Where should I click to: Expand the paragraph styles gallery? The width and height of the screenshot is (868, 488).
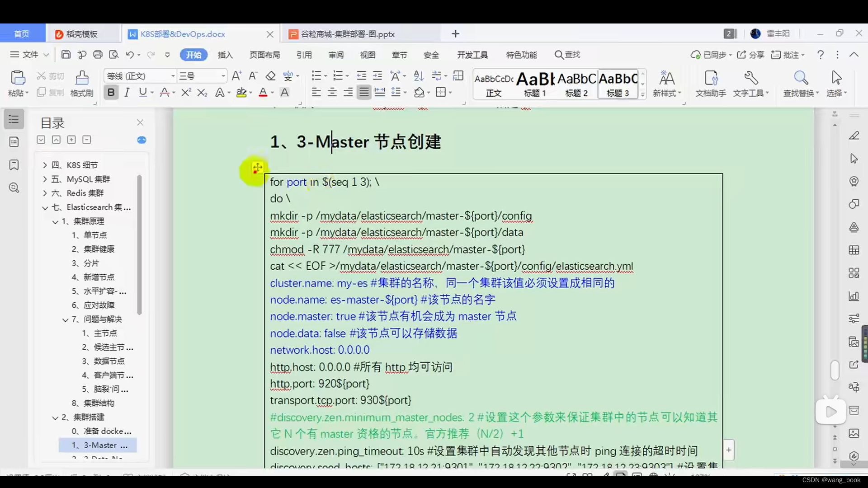point(643,95)
